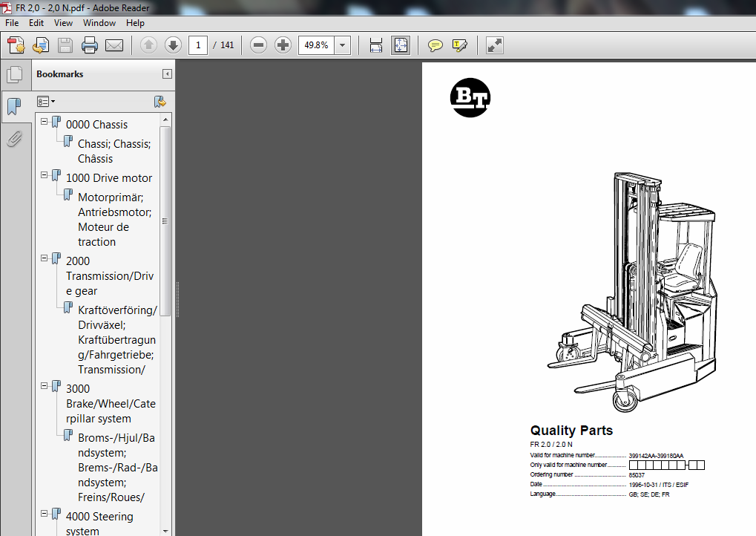Open the Kraftöverföring/Drivväxel bookmark
The height and width of the screenshot is (536, 756).
point(118,340)
